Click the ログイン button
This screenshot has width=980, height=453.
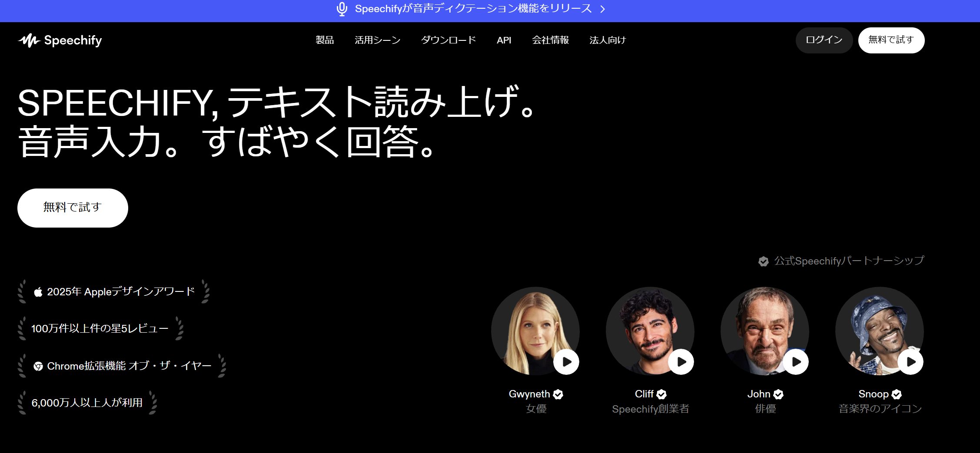point(824,40)
